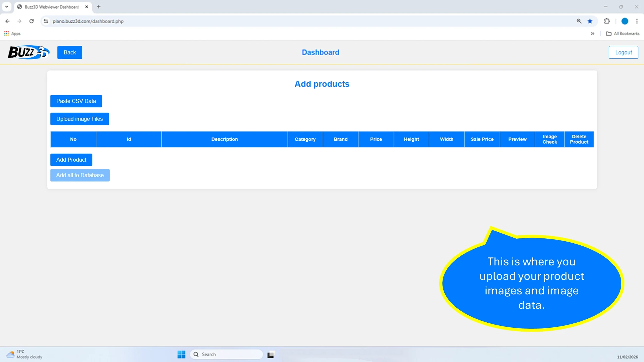This screenshot has width=644, height=362.
Task: Open the browser extensions puzzle icon
Action: tap(607, 21)
